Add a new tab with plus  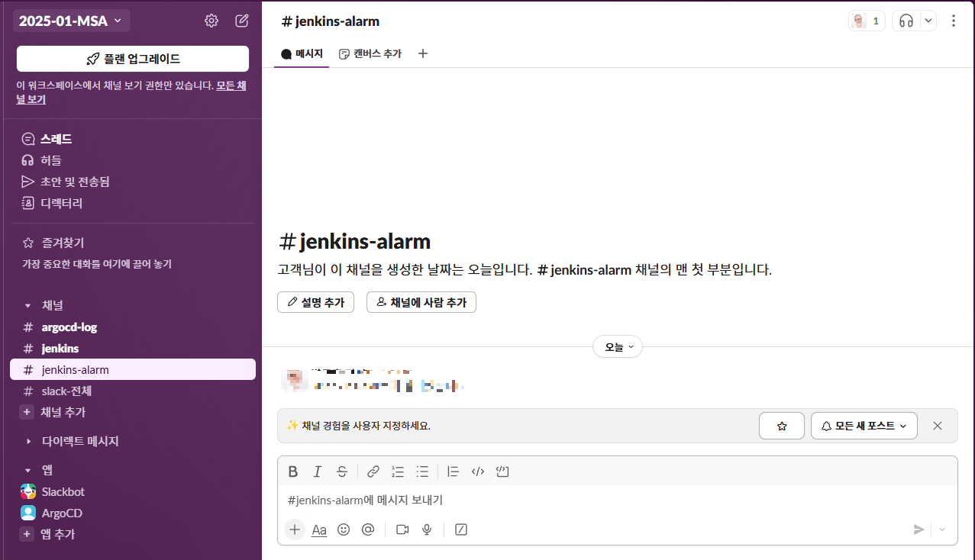pyautogui.click(x=423, y=53)
